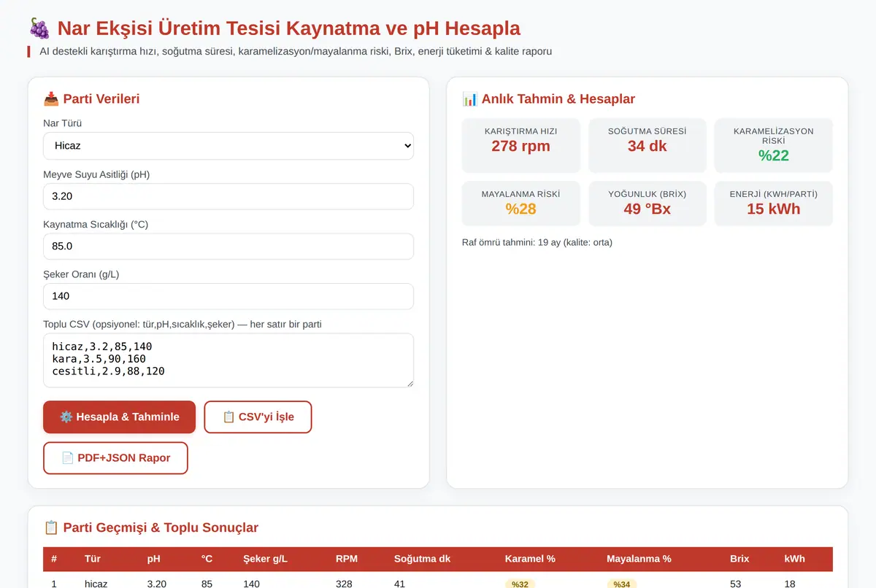Image resolution: width=876 pixels, height=588 pixels.
Task: Click the Mayalanma % column header
Action: (639, 559)
